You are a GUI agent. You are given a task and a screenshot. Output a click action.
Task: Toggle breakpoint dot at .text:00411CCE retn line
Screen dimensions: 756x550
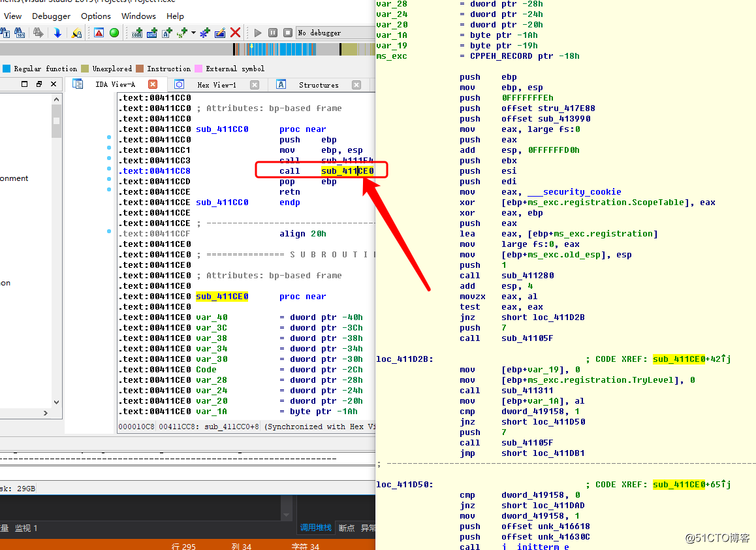109,189
